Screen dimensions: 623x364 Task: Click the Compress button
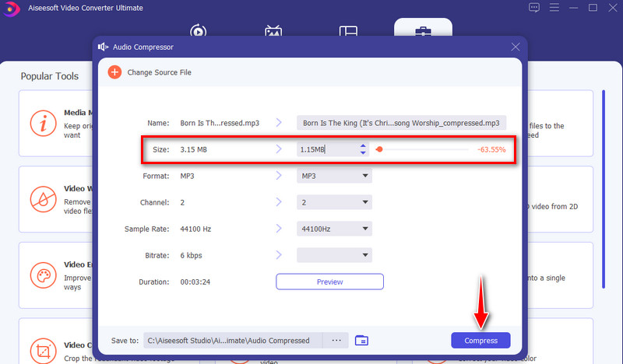(x=480, y=341)
